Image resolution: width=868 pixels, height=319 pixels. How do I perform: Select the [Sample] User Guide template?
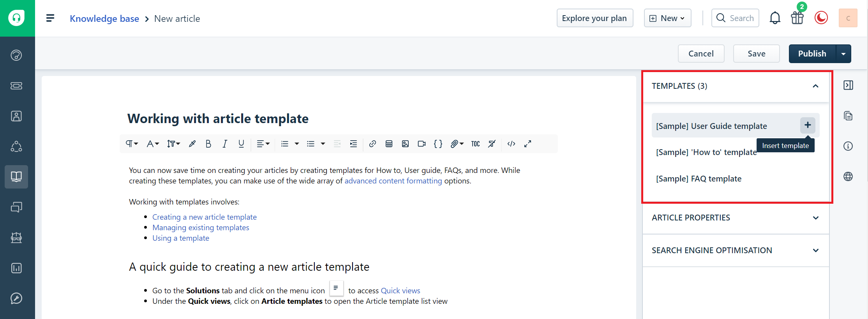click(x=711, y=126)
